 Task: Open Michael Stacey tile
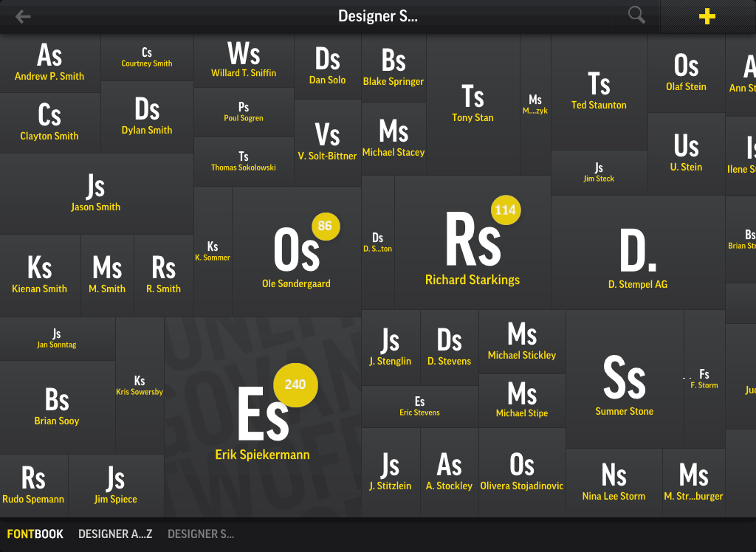[394, 139]
